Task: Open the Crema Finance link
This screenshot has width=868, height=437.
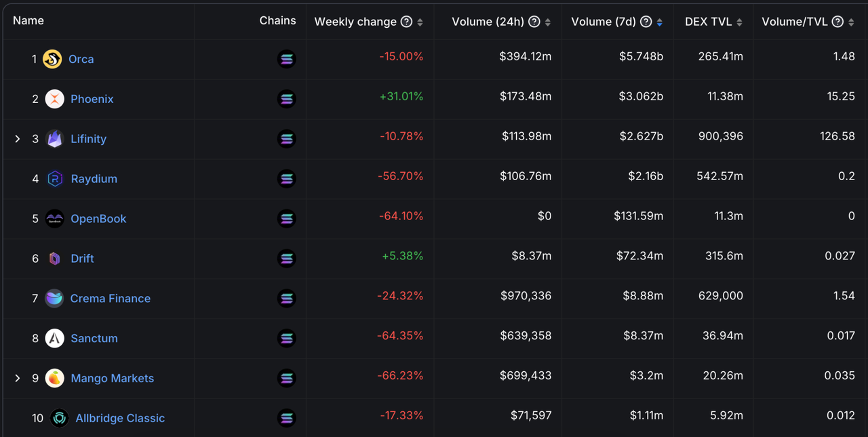Action: point(111,299)
